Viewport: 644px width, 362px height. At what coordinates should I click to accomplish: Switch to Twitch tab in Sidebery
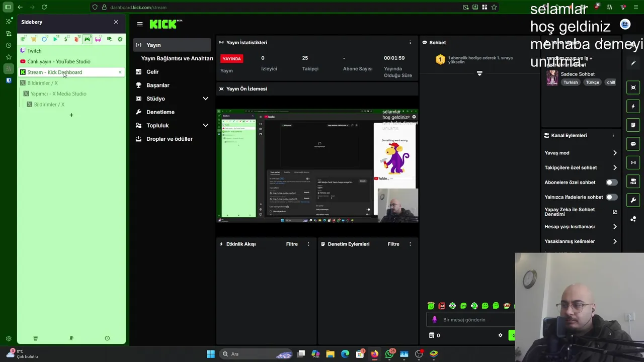(x=71, y=51)
